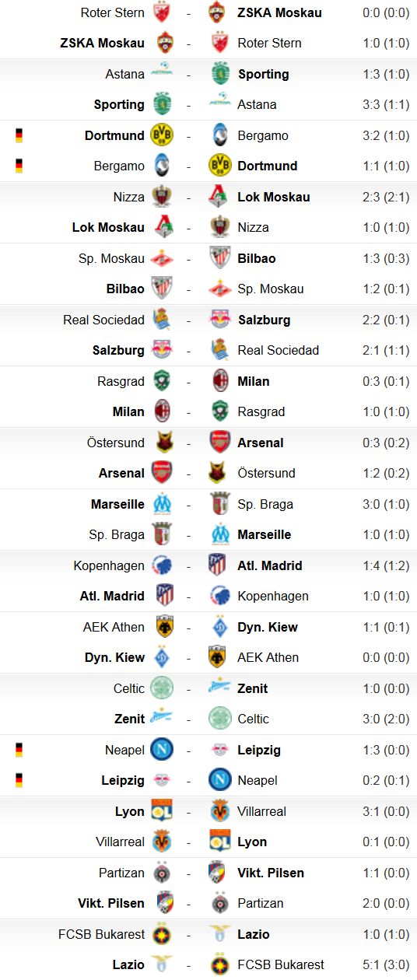Image resolution: width=417 pixels, height=980 pixels.
Task: Click the Atl. Madrid crest in the Atl. Madrid–Kopenhagen row
Action: [162, 596]
